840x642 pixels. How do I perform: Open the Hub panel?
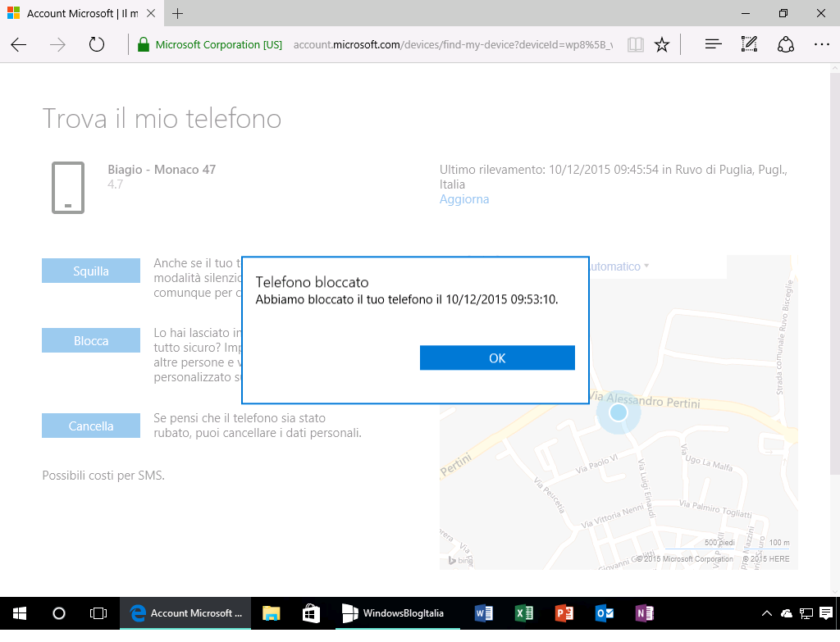(x=713, y=44)
